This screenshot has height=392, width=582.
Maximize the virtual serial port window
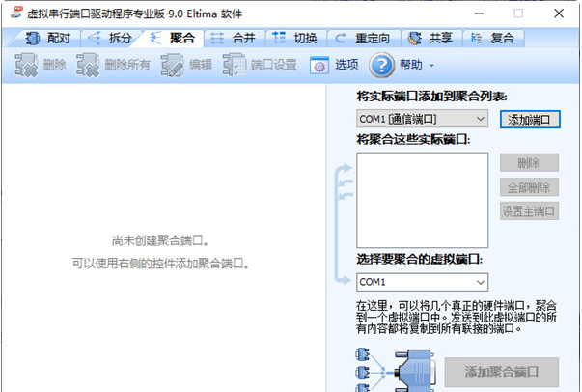point(518,14)
